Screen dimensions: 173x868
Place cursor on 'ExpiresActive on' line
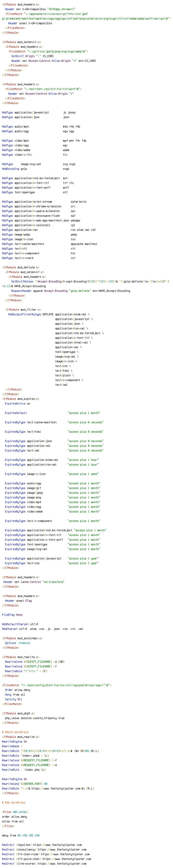(17, 403)
